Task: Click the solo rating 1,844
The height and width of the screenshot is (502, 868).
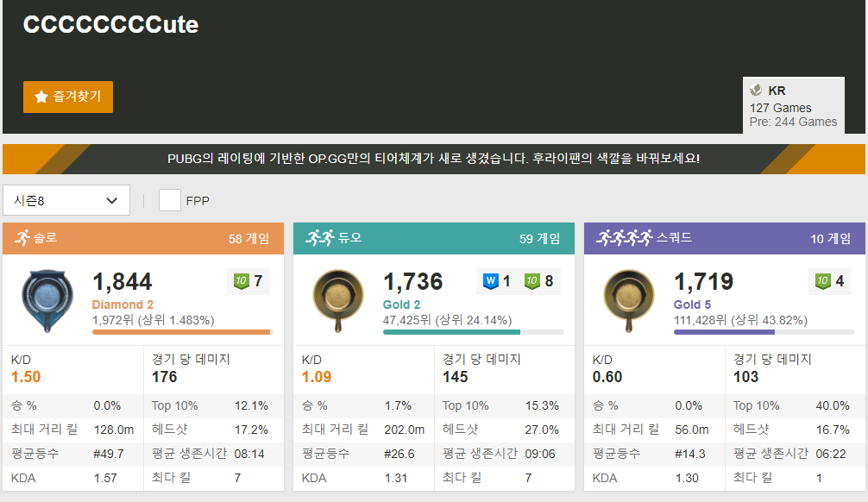Action: (x=123, y=282)
